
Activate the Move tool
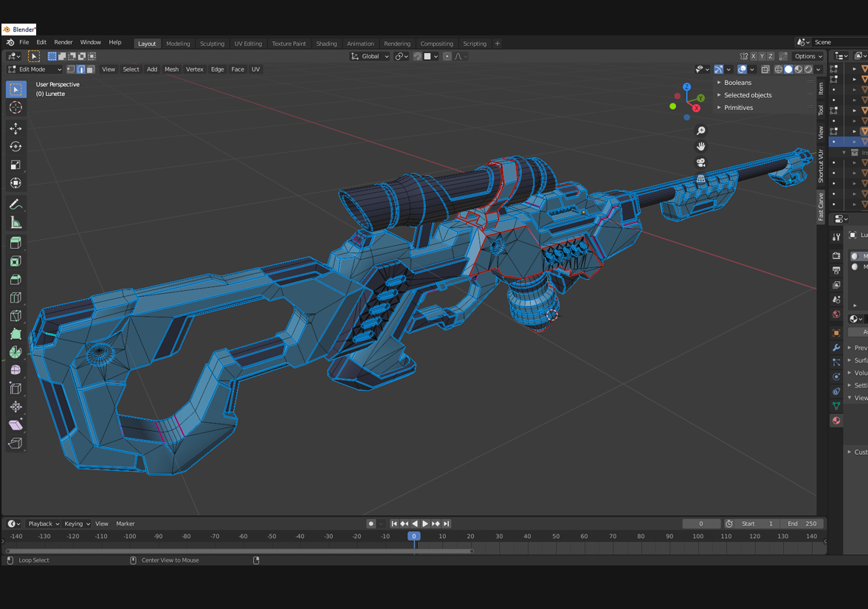15,128
